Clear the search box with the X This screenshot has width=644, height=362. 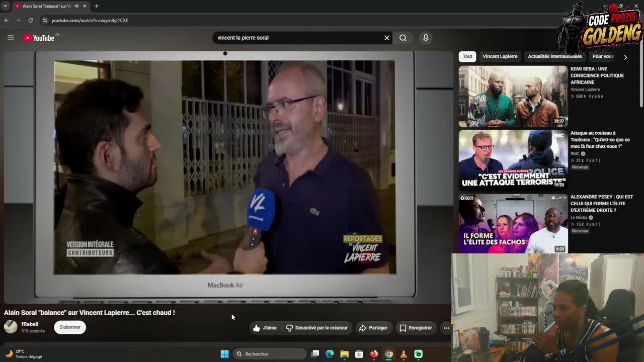point(387,38)
